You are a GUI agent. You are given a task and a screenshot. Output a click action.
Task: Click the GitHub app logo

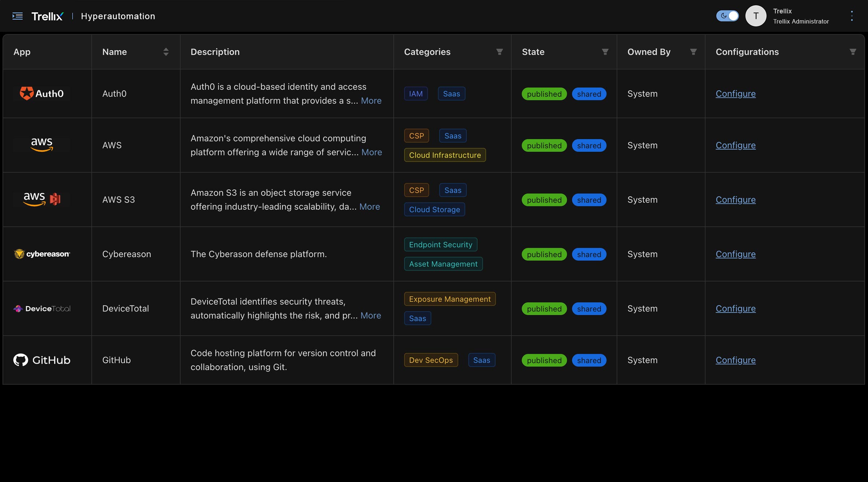pos(42,360)
